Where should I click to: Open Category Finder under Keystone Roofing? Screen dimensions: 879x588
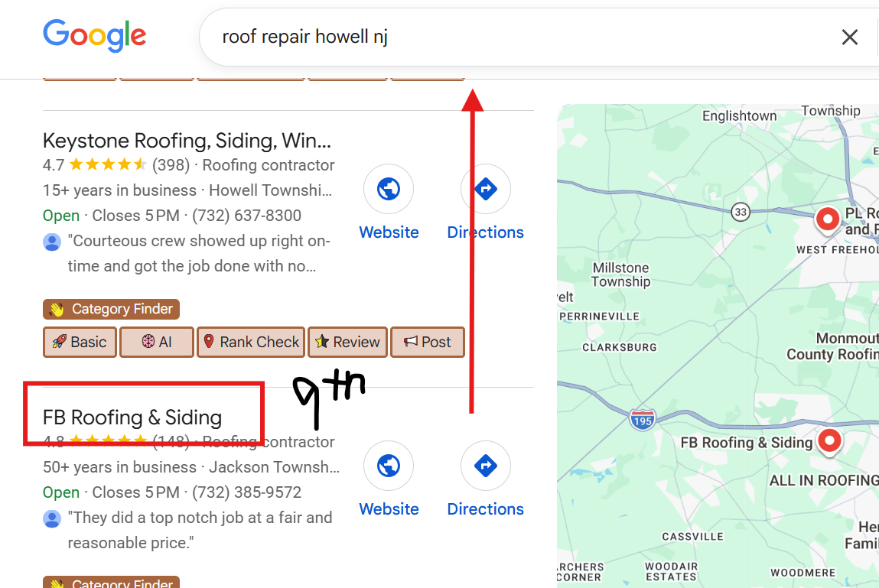click(112, 309)
